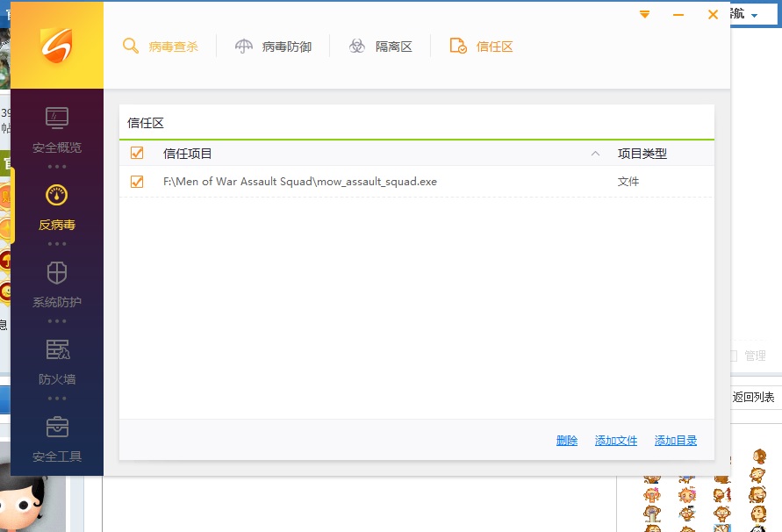Open the 安全概览 security overview panel
This screenshot has width=782, height=532.
pos(57,127)
